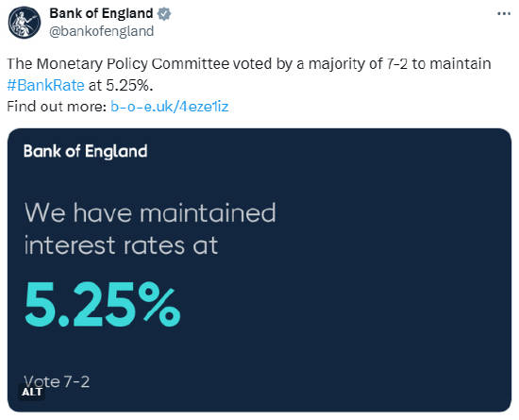Open the Bank of England profile avatar
This screenshot has height=420, width=519.
(x=25, y=23)
